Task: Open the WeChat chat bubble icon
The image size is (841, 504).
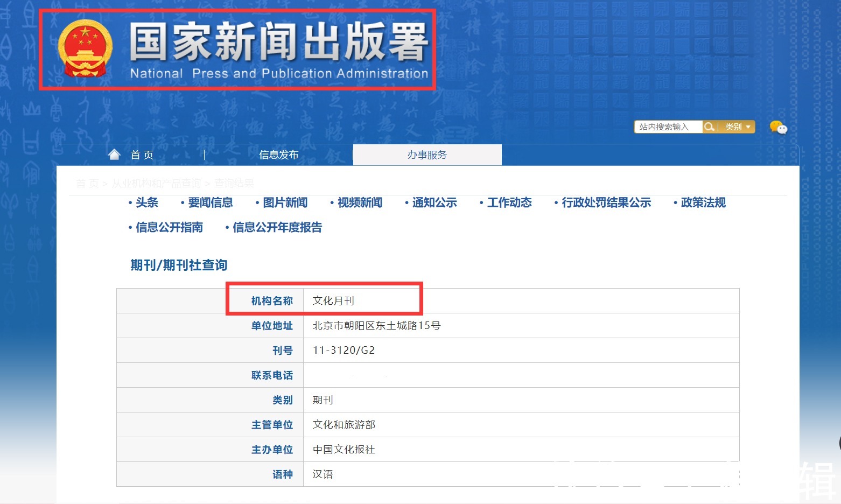Action: [x=778, y=128]
